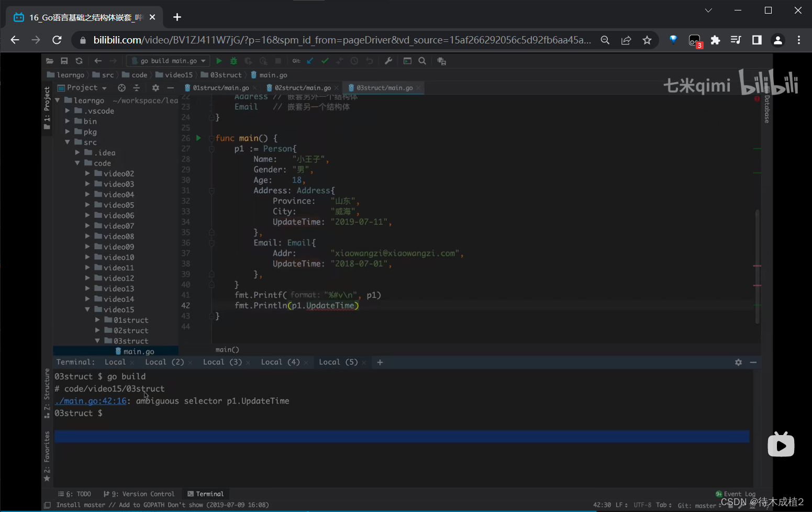The height and width of the screenshot is (512, 812).
Task: Click the Synchronize refresh icon in IDE toolbar
Action: (79, 61)
